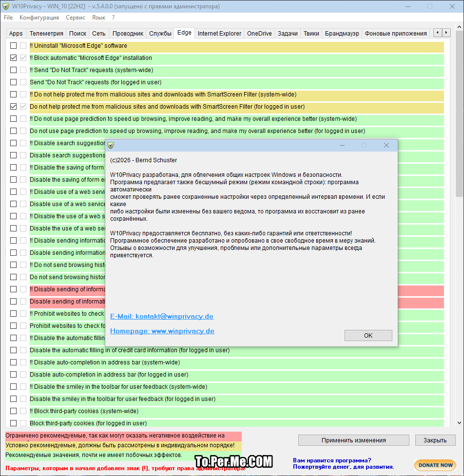Switch to the Сеть tab
Screen dimensions: 464x476
pyautogui.click(x=98, y=34)
